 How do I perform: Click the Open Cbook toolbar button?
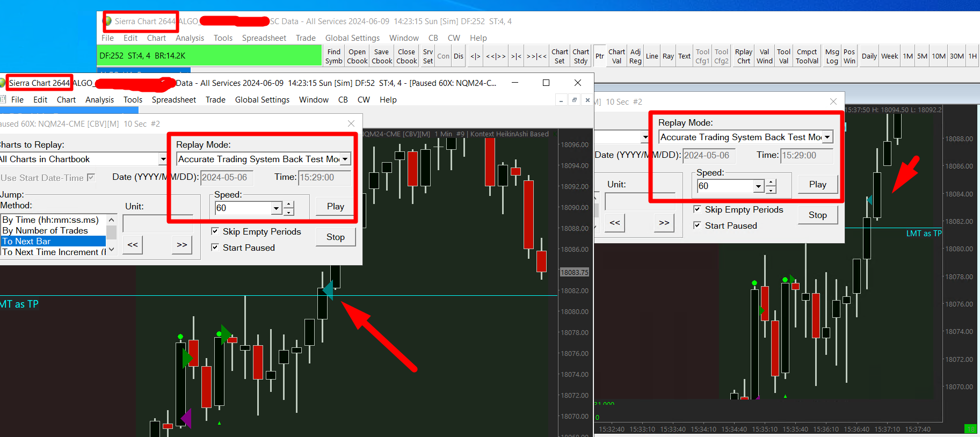357,56
